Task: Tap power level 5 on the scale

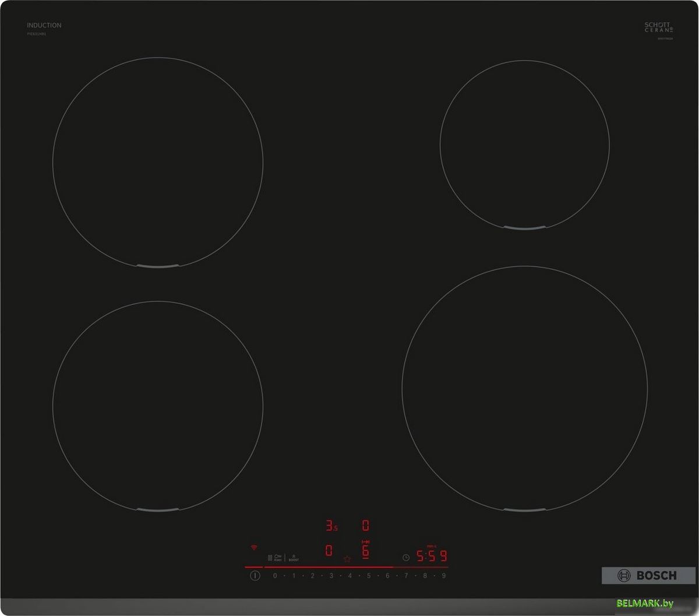Action: [x=369, y=576]
